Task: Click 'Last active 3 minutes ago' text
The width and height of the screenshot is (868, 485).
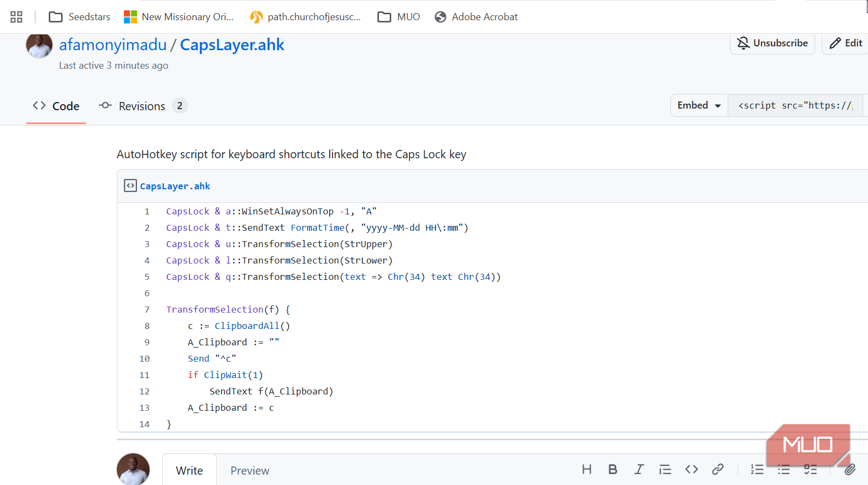Action: tap(114, 65)
